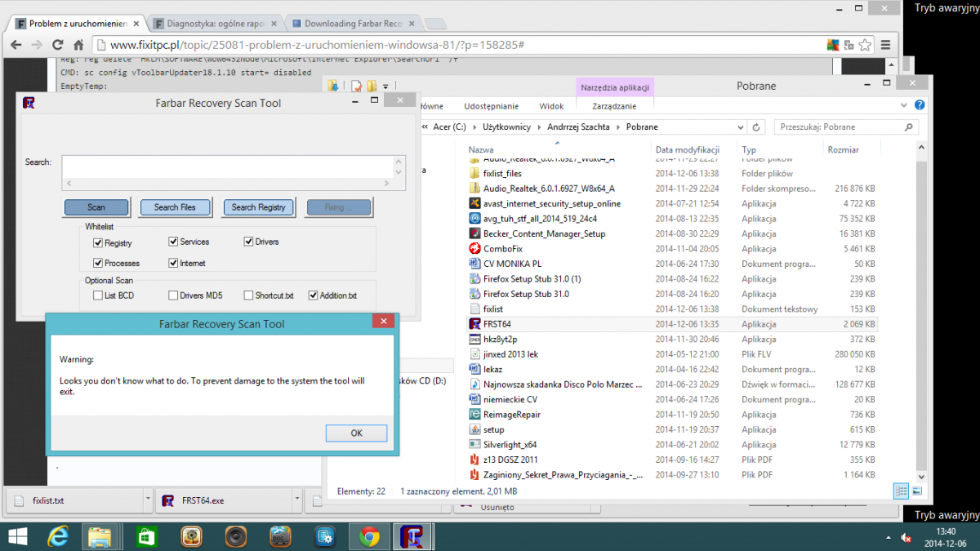
Task: Click the avg_tuh_stf_all_2014 file icon
Action: 475,219
